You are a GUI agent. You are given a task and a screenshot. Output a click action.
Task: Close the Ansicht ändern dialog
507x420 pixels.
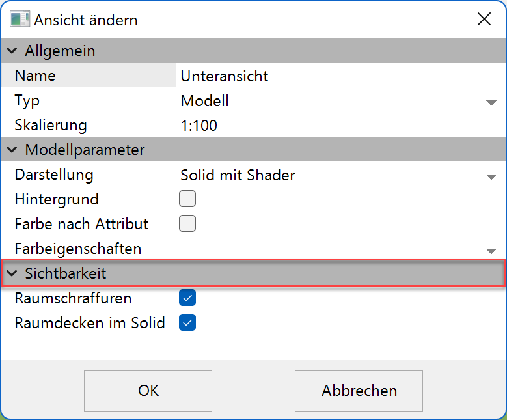point(484,19)
